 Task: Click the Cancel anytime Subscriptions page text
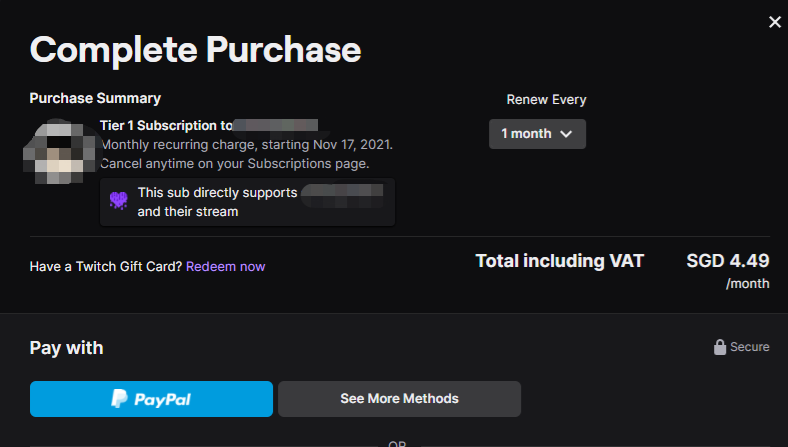click(x=235, y=163)
